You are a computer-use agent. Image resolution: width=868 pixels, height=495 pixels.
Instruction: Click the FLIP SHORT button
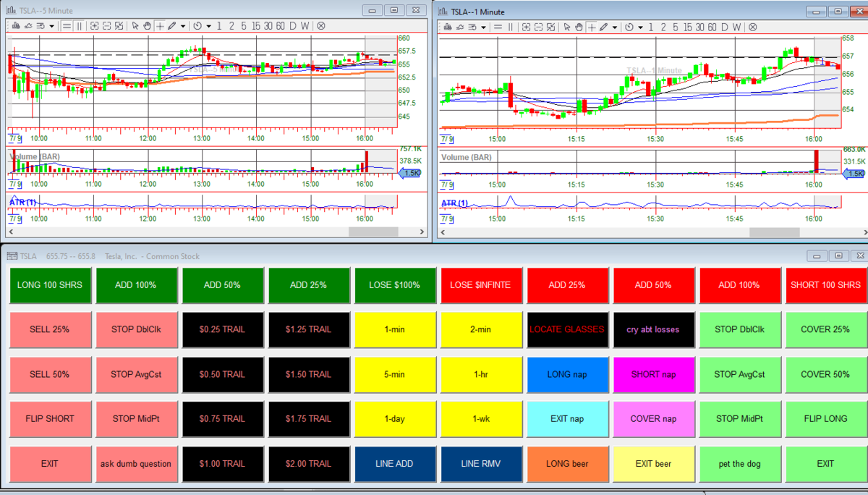[x=50, y=418]
